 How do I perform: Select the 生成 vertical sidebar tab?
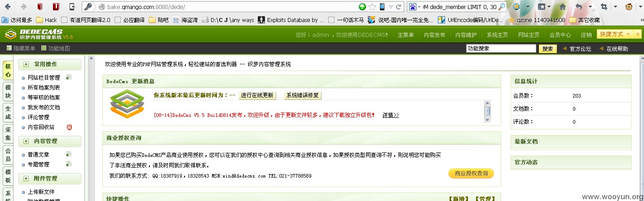pos(8,113)
